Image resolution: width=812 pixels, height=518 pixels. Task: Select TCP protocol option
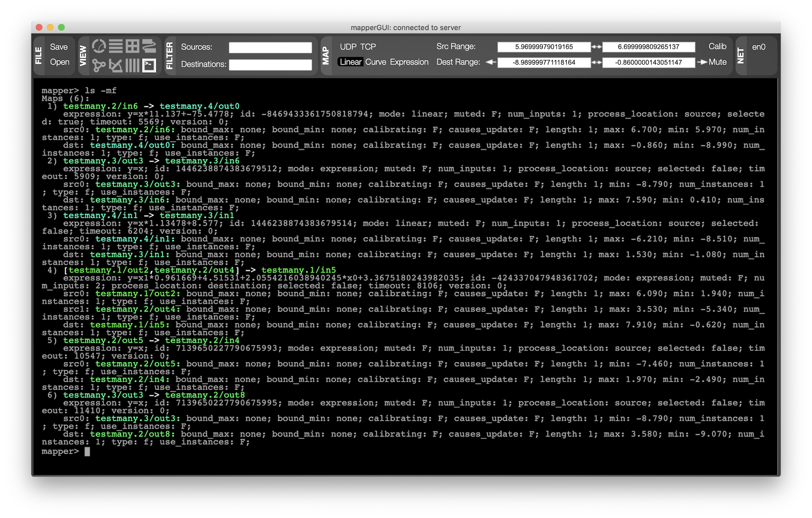pos(368,47)
